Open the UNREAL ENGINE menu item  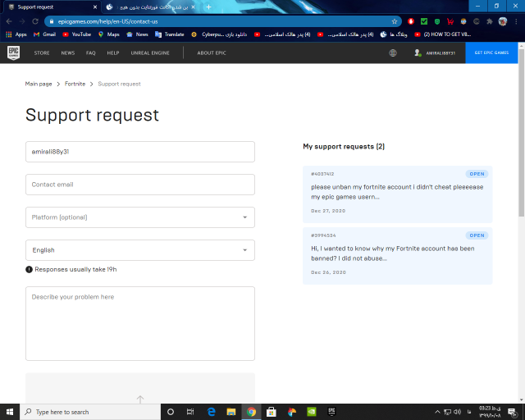[x=150, y=53]
